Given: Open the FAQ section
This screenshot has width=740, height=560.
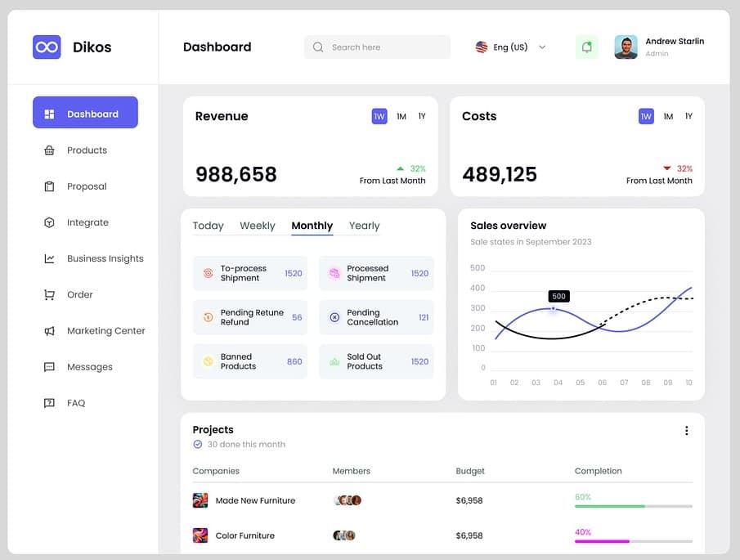Looking at the screenshot, I should (x=76, y=402).
